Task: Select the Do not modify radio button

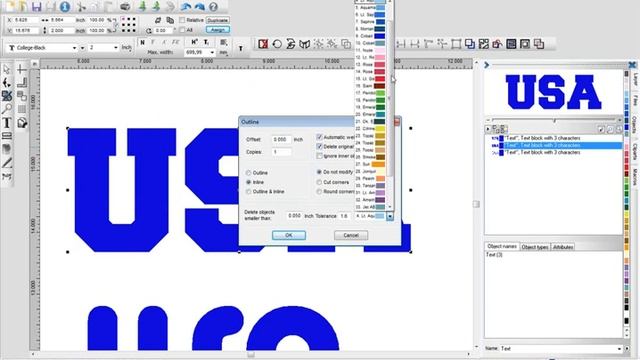Action: (319, 172)
